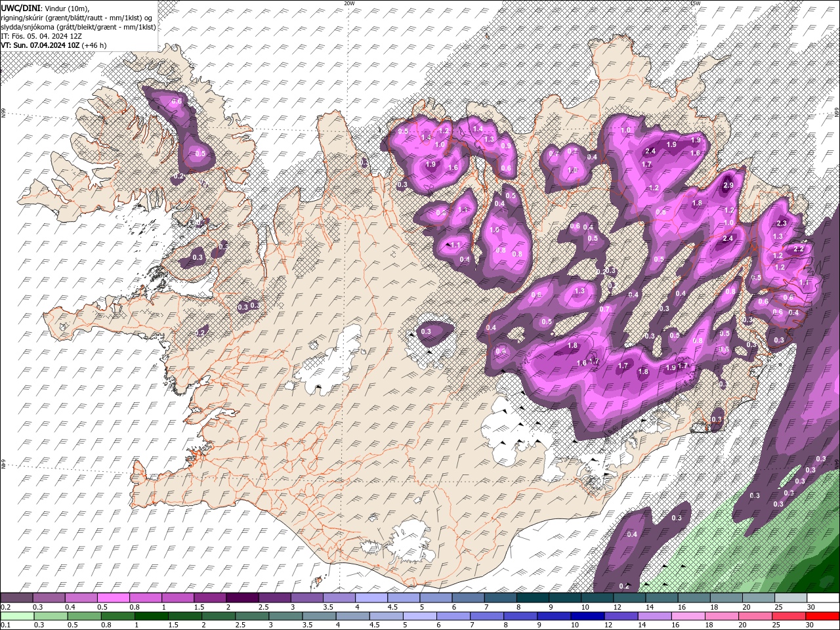Click the bold UWC/DINI title
Viewport: 840px width, 630px height.
pos(20,7)
